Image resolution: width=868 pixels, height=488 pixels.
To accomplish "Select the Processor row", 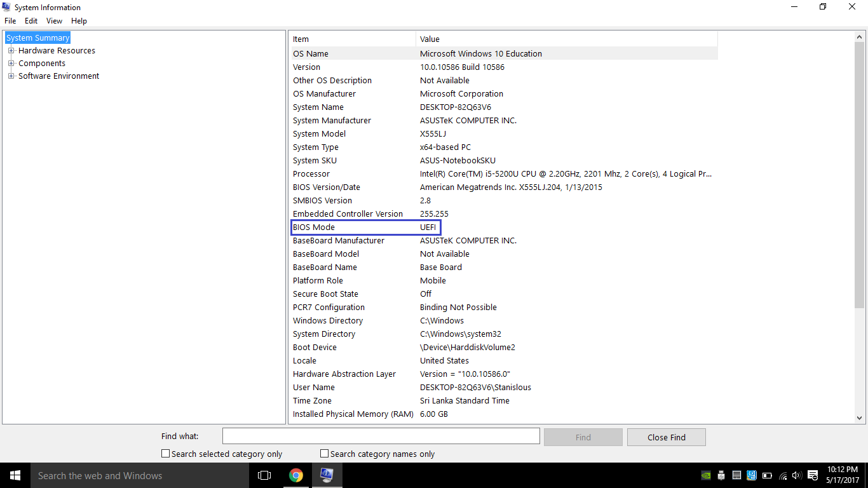I will [504, 174].
